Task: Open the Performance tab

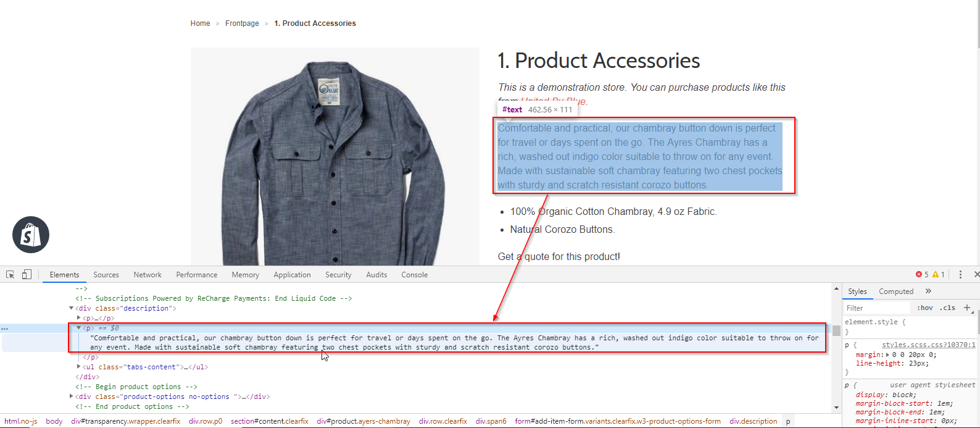Action: 197,275
